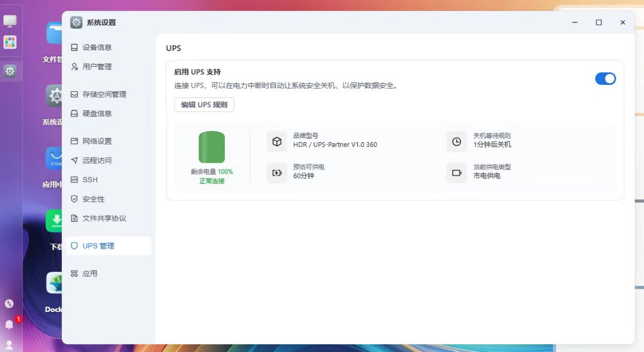Click the green battery level icon
644x352 pixels.
click(212, 147)
